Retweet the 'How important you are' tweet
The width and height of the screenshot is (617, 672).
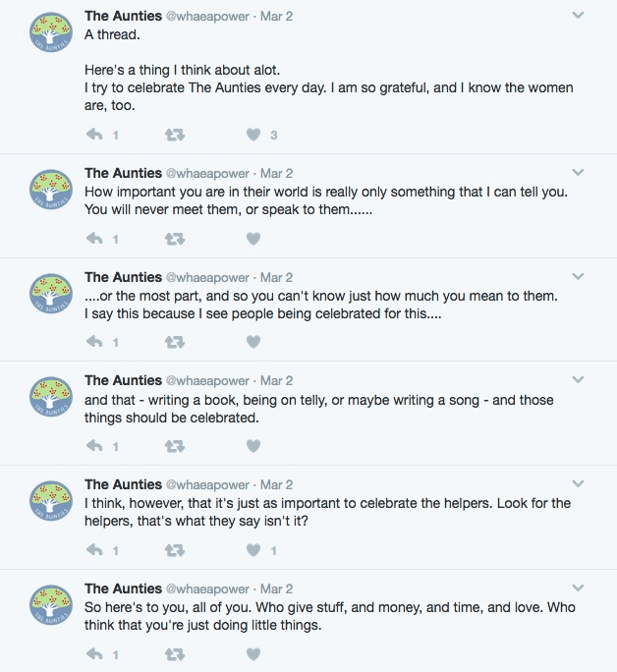pos(175,238)
